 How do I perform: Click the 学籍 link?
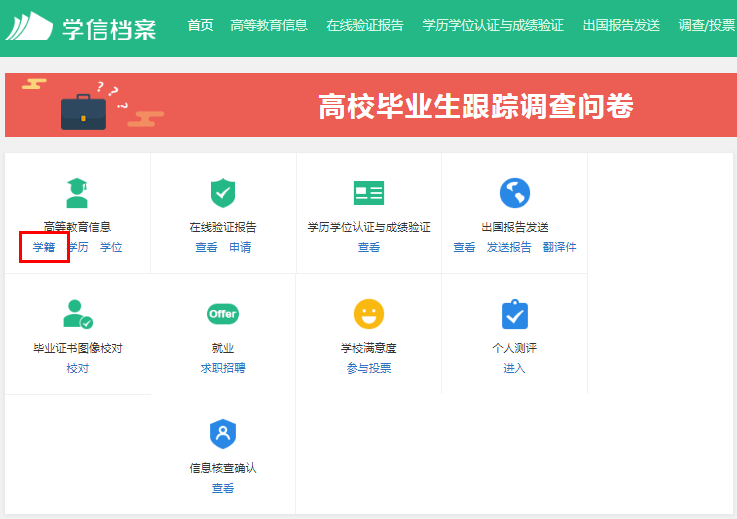pyautogui.click(x=43, y=247)
